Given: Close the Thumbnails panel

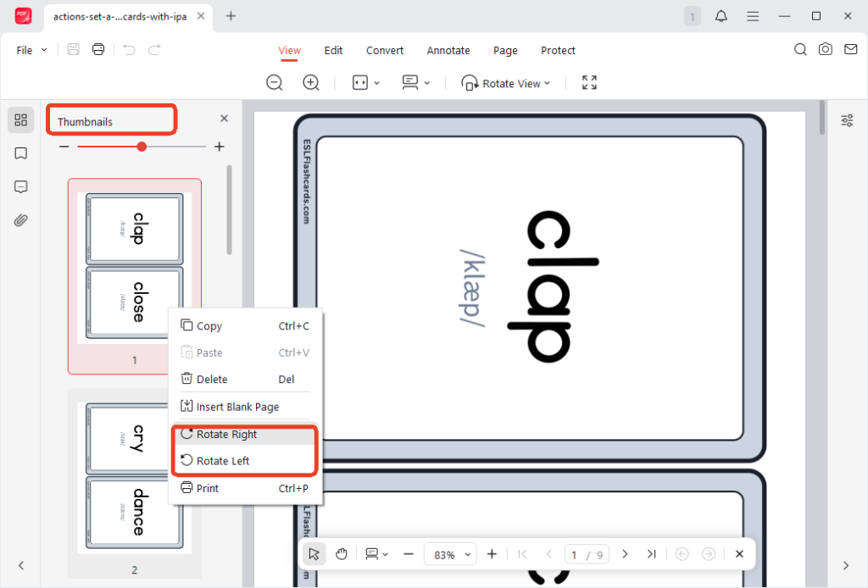Looking at the screenshot, I should (224, 119).
